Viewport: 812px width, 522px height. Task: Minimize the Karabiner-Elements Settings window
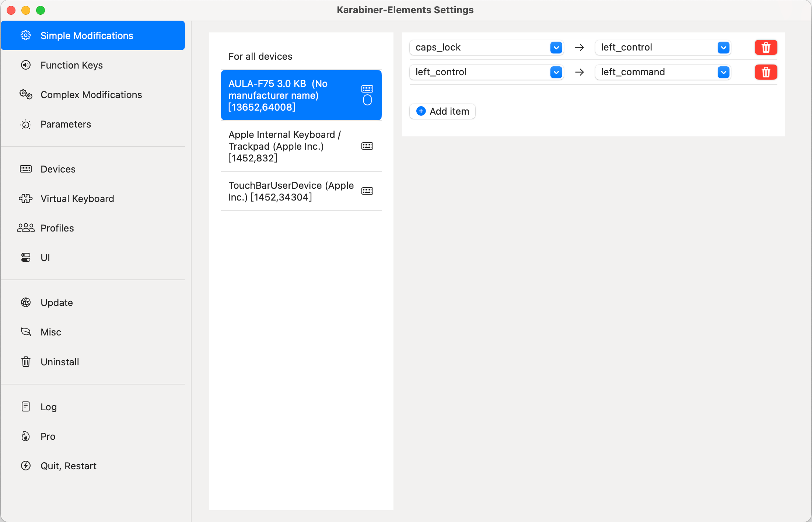point(26,10)
